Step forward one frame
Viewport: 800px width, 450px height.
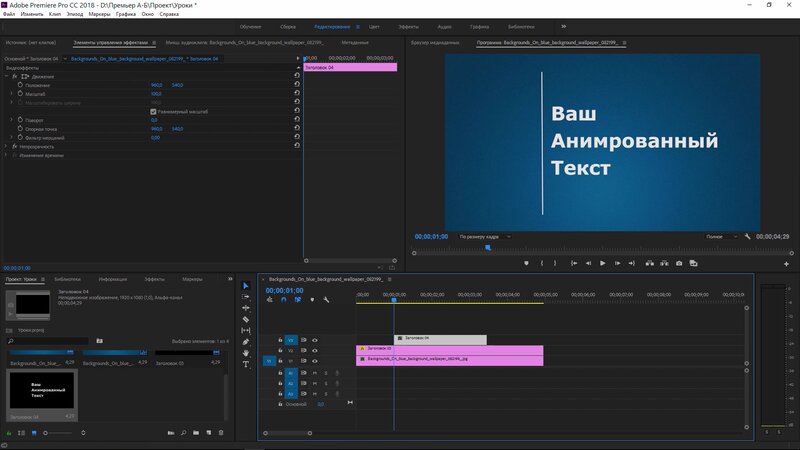pos(617,263)
